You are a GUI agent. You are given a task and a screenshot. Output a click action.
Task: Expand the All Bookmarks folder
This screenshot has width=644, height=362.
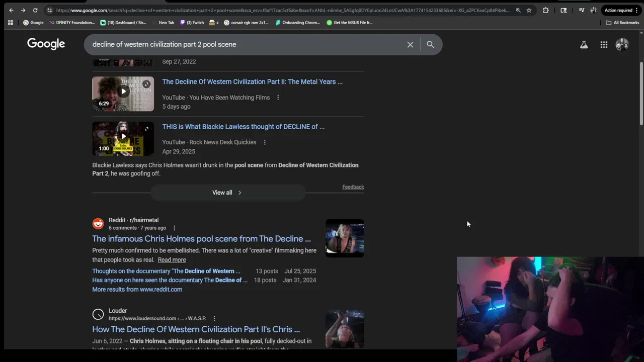coord(622,23)
